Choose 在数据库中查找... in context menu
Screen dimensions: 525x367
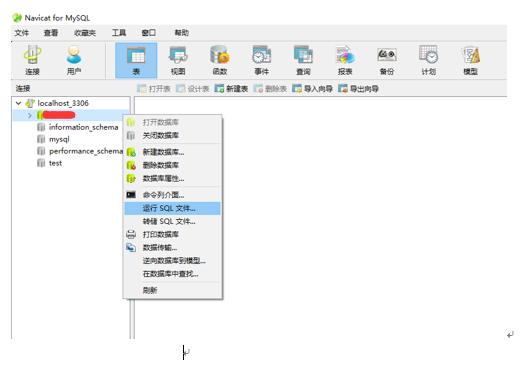172,274
